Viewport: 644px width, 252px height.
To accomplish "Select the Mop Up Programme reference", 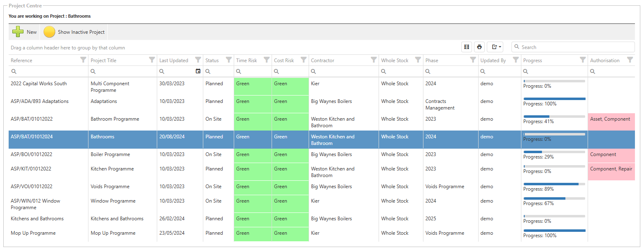I will [33, 233].
